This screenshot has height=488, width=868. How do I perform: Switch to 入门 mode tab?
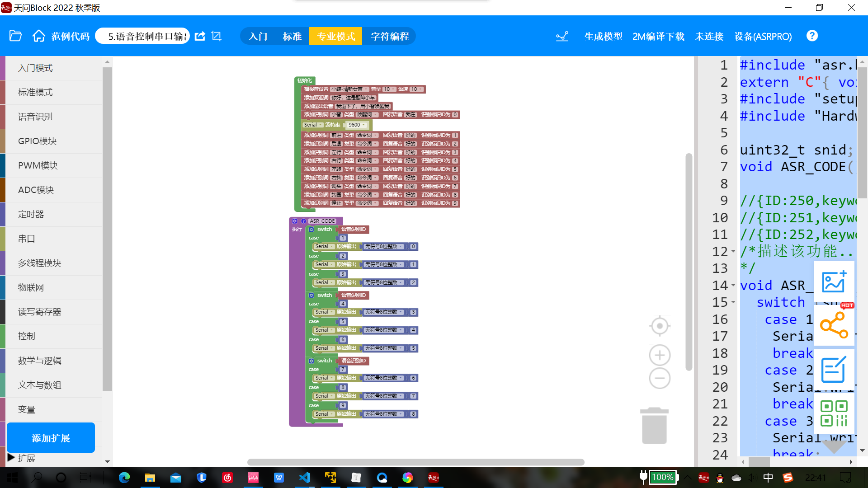click(258, 36)
